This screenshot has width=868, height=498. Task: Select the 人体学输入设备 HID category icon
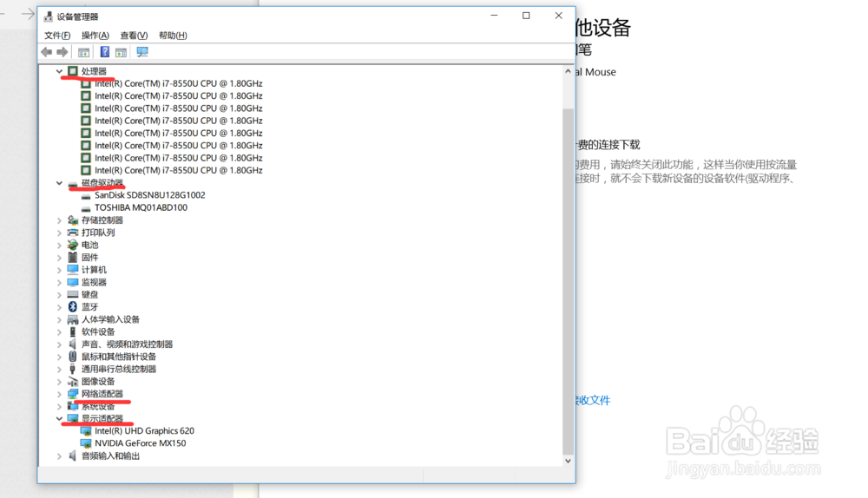tap(73, 319)
